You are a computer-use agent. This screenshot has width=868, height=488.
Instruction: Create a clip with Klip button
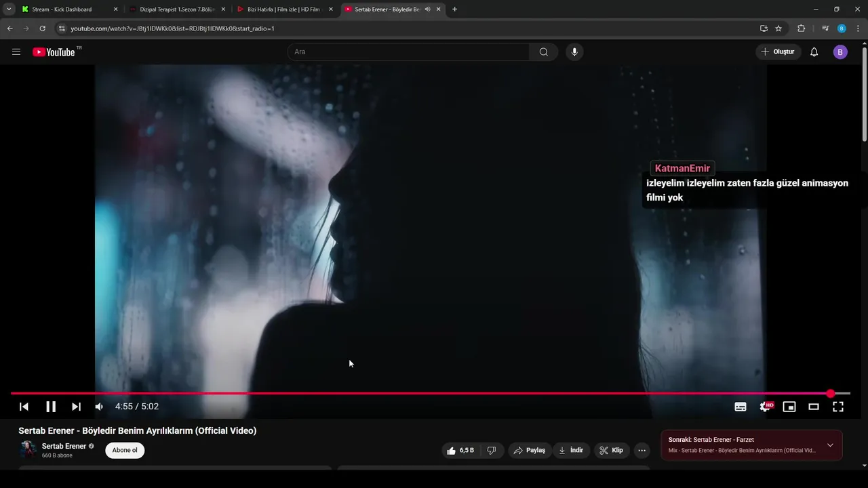[611, 450]
